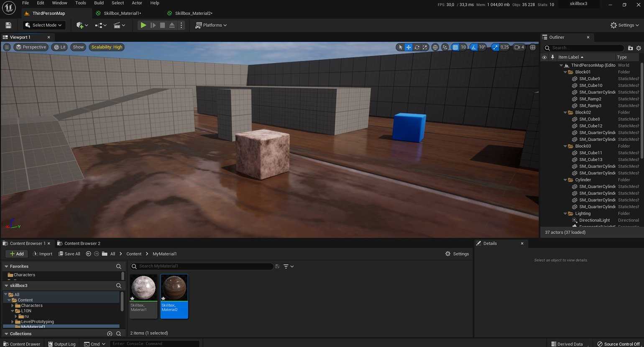Click the Import button
Screen dimensions: 644x347
pos(43,254)
